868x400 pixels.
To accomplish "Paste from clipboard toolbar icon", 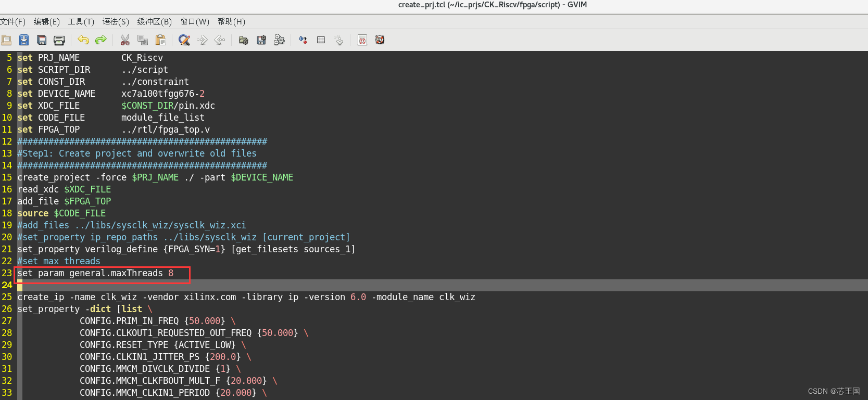I will [160, 40].
